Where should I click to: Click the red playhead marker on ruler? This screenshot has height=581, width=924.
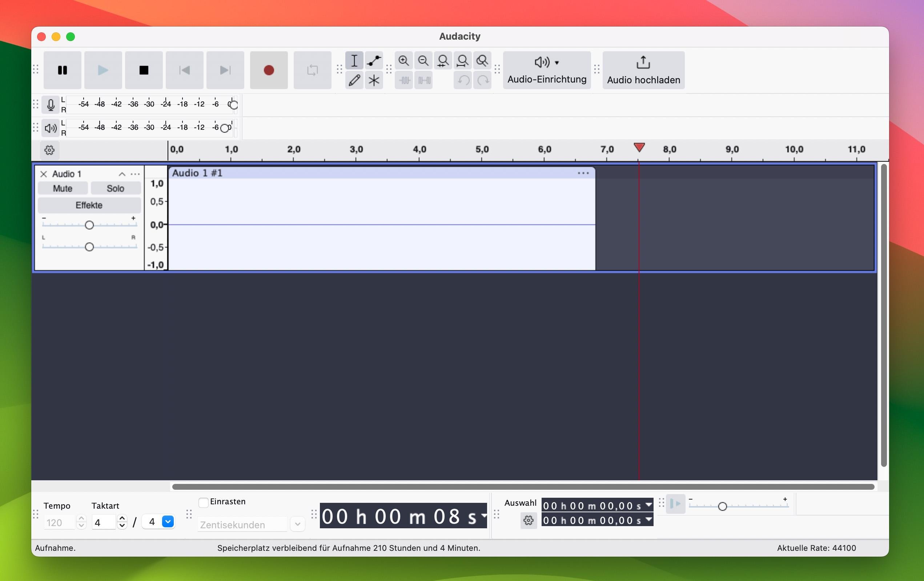[x=639, y=147]
